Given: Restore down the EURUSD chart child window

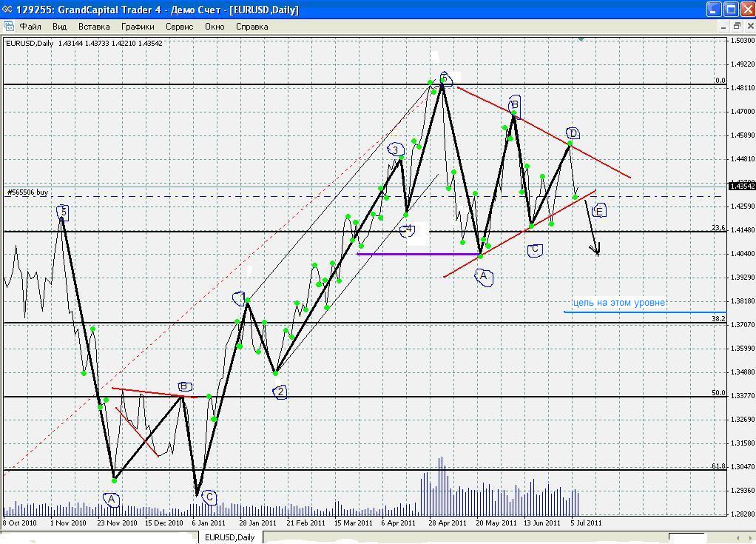Looking at the screenshot, I should pyautogui.click(x=737, y=27).
